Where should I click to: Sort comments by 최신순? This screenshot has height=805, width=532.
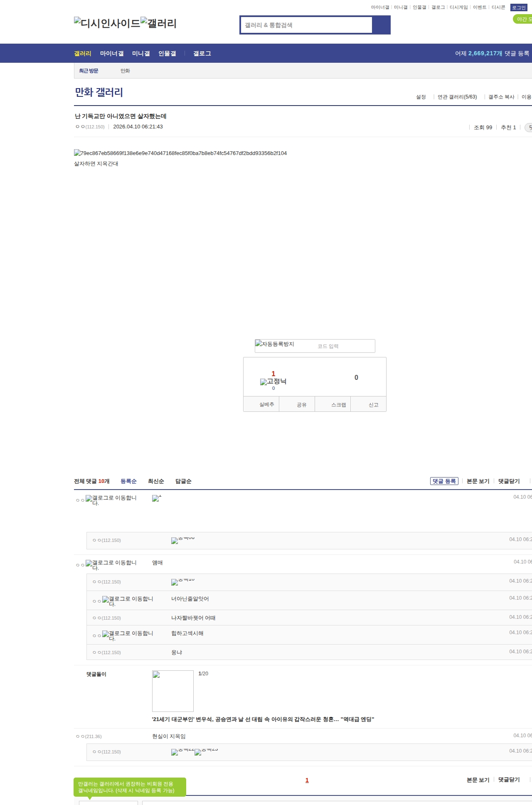pyautogui.click(x=156, y=481)
